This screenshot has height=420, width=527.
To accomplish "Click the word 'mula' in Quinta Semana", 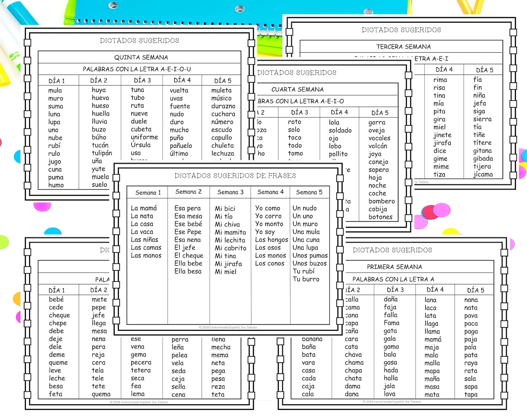I will pyautogui.click(x=55, y=91).
